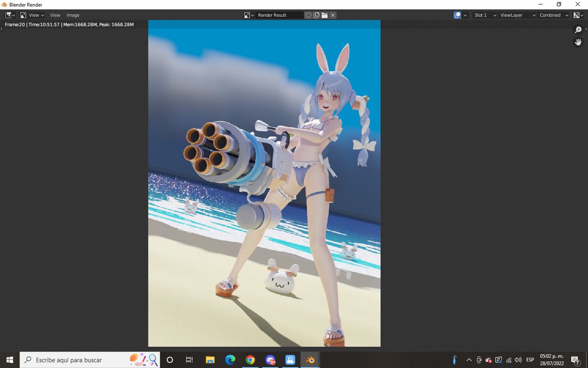Open the image editor View mode dropdown

pyautogui.click(x=32, y=15)
